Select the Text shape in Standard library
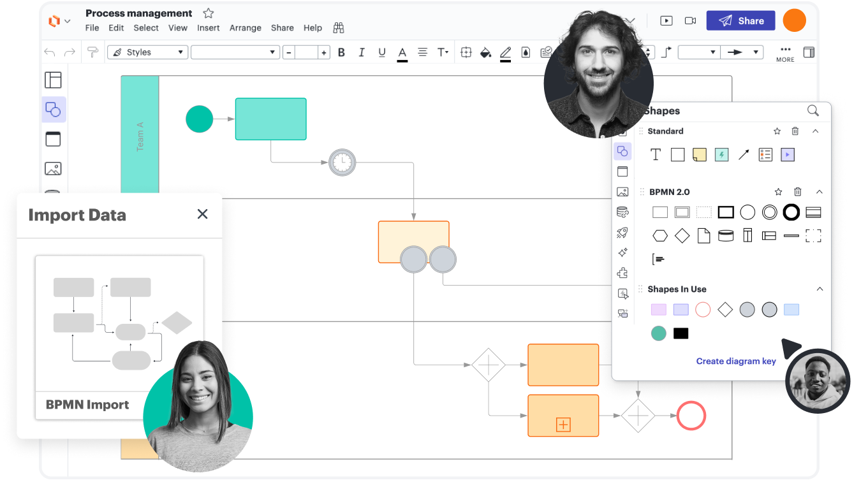The width and height of the screenshot is (868, 487). tap(655, 154)
